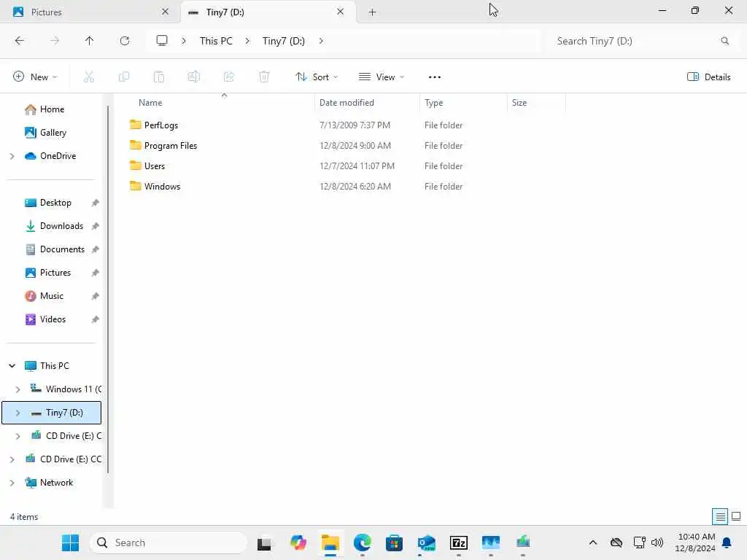747x560 pixels.
Task: Go back using the back arrow
Action: pos(20,41)
